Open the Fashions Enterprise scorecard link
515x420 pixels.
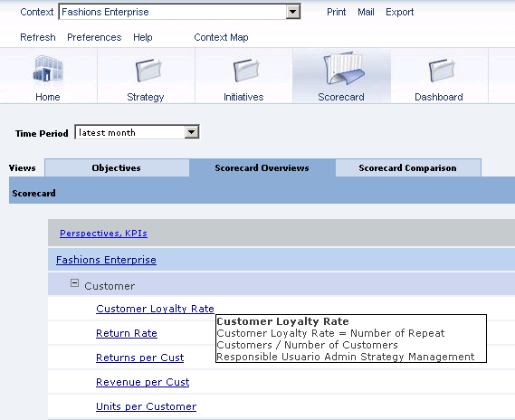(x=106, y=260)
